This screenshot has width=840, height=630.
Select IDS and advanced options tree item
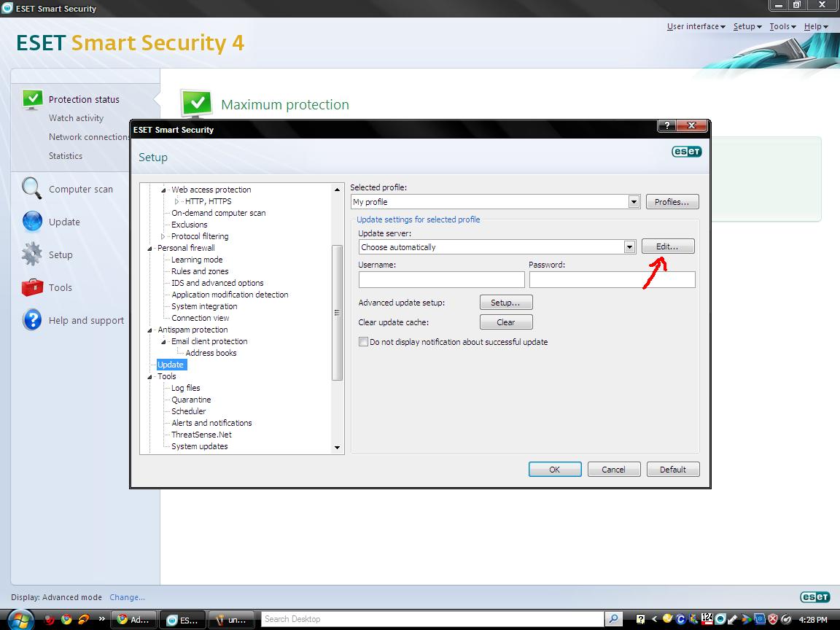tap(217, 284)
